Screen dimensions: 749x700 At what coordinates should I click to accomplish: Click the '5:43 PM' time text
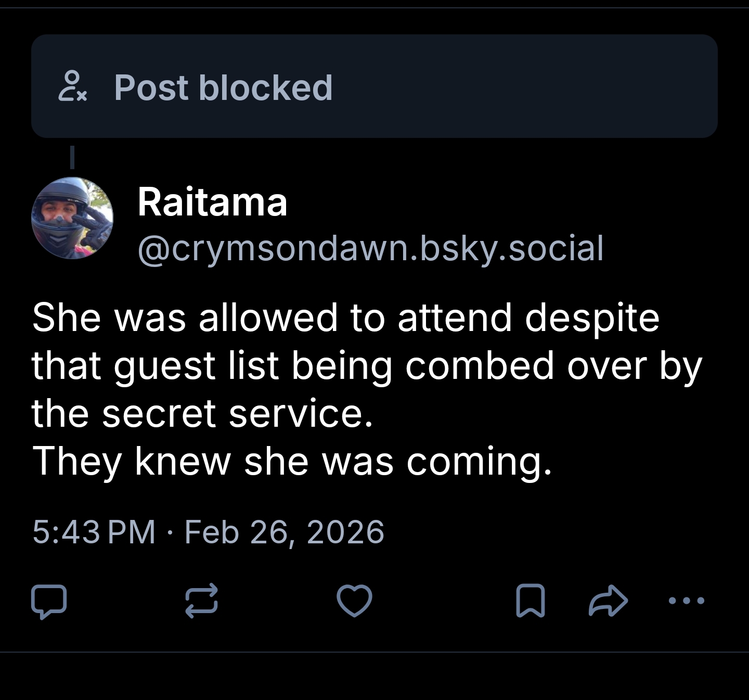(x=94, y=532)
